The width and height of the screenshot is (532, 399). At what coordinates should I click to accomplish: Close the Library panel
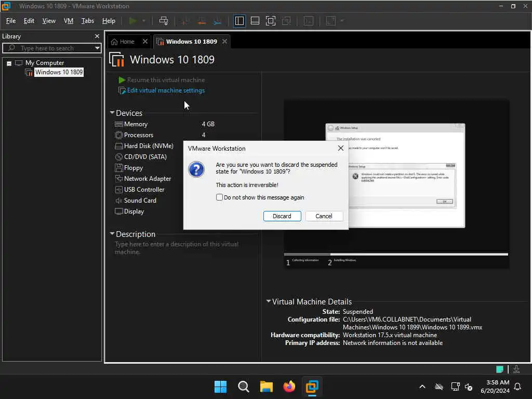coord(97,36)
